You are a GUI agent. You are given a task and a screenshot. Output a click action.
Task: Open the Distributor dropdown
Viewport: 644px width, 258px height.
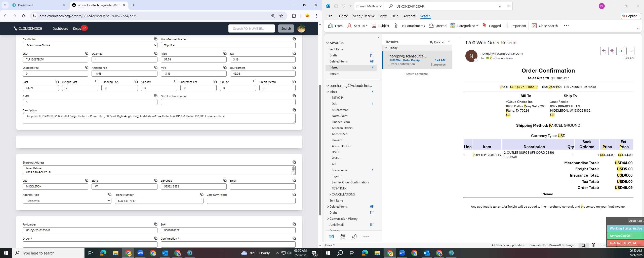(x=90, y=45)
